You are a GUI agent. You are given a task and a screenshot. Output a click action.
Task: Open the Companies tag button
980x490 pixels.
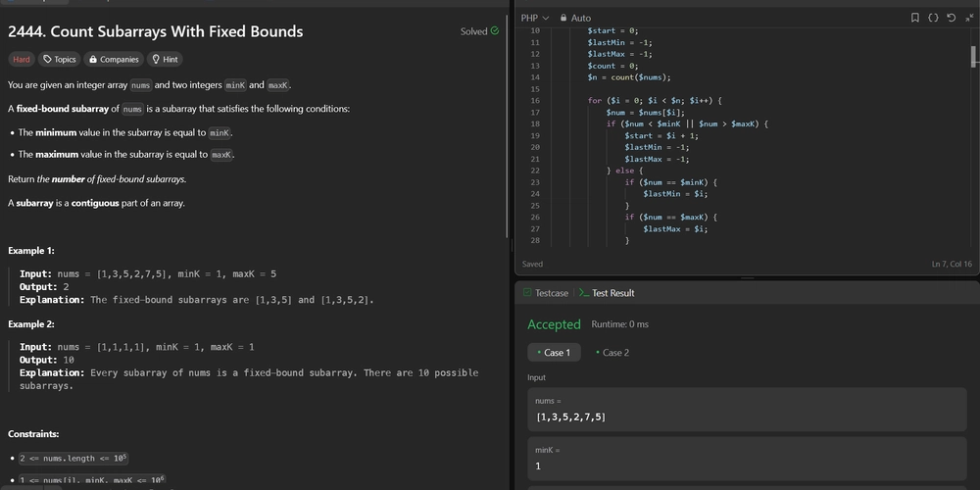coord(114,60)
